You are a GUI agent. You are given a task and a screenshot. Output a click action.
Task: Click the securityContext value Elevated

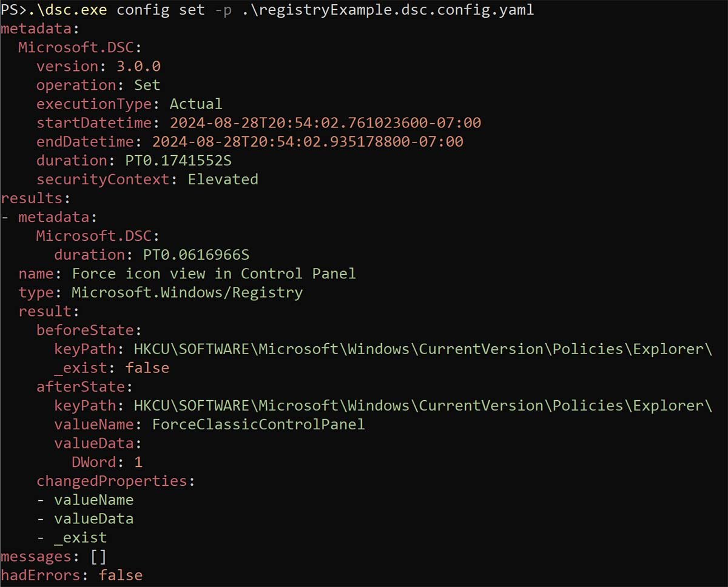click(223, 179)
